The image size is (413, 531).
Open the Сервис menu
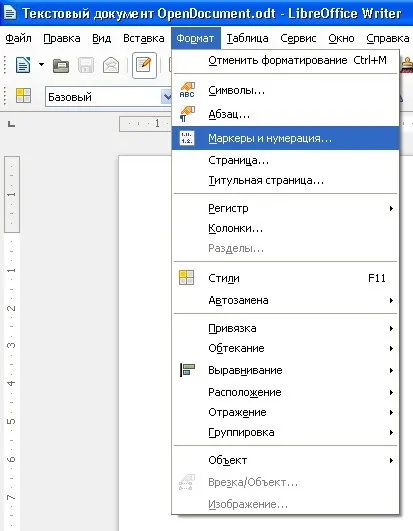tap(298, 38)
